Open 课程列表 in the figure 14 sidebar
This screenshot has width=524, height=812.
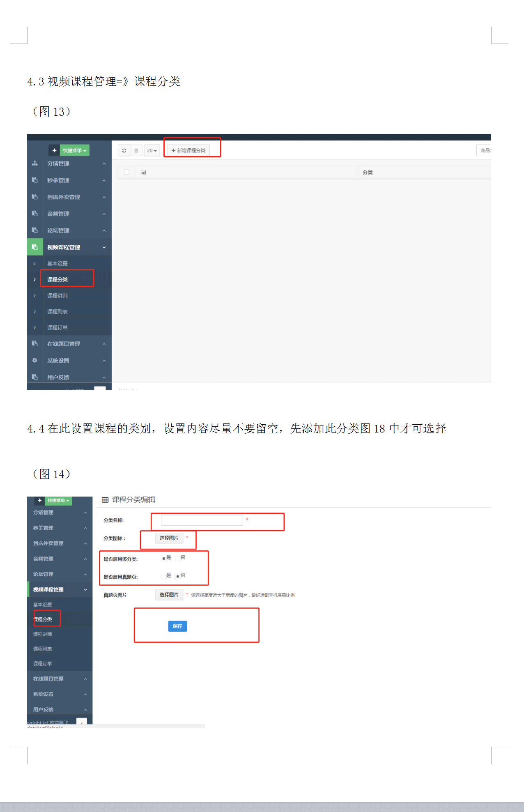[x=43, y=649]
